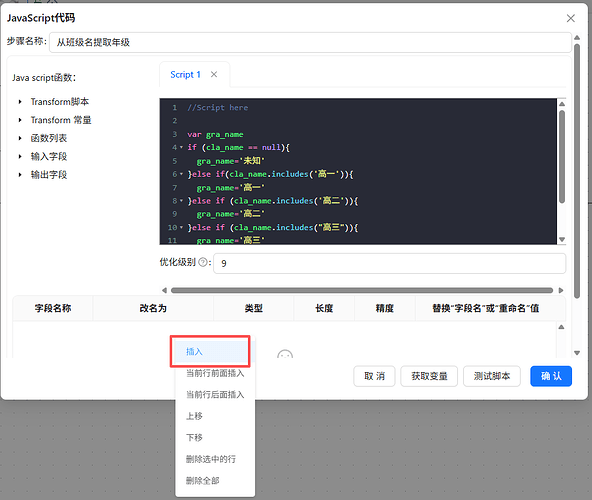The width and height of the screenshot is (592, 500).
Task: Open the help icon beside 优化级别
Action: (203, 262)
